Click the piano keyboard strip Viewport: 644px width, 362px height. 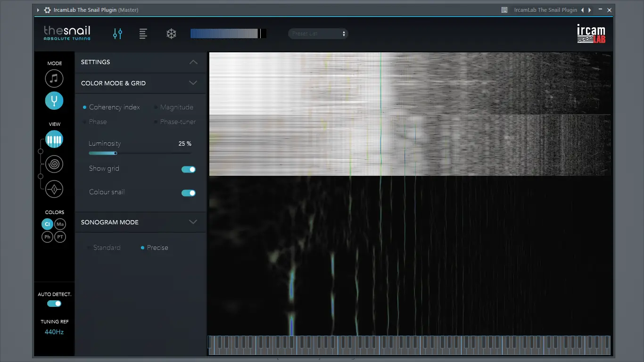click(x=409, y=345)
